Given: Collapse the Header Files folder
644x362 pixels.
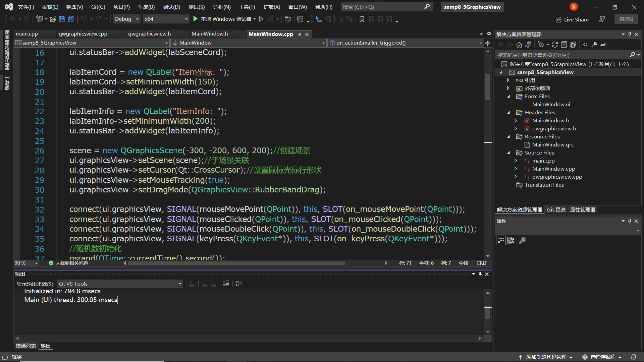Looking at the screenshot, I should coord(508,113).
